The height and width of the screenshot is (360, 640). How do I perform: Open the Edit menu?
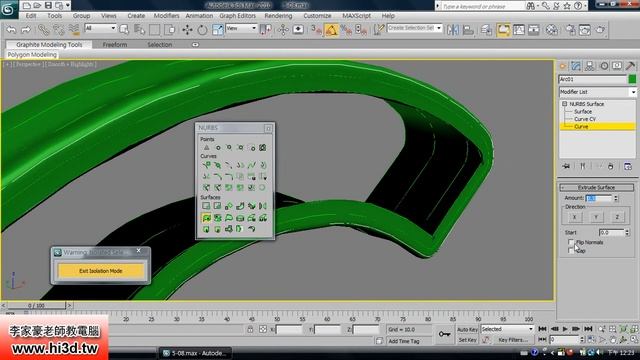tap(31, 16)
